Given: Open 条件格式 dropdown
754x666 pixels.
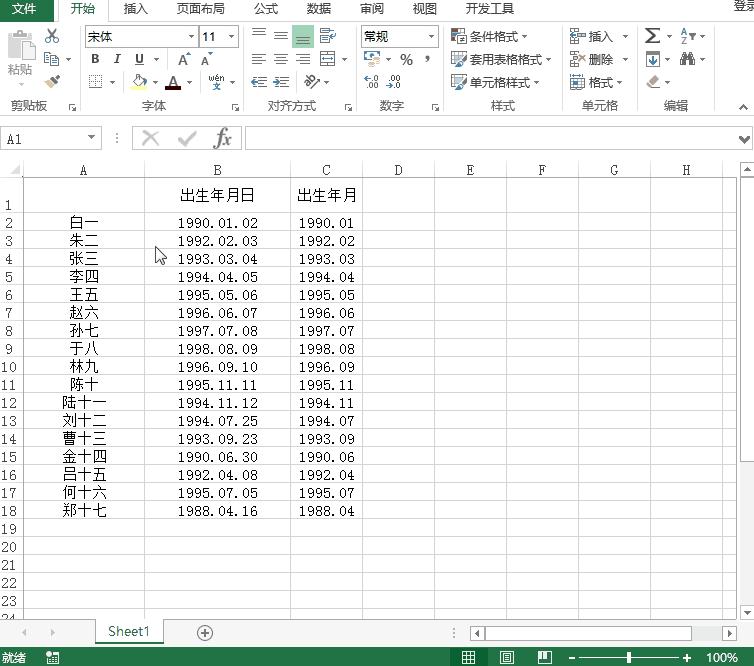Looking at the screenshot, I should click(489, 36).
